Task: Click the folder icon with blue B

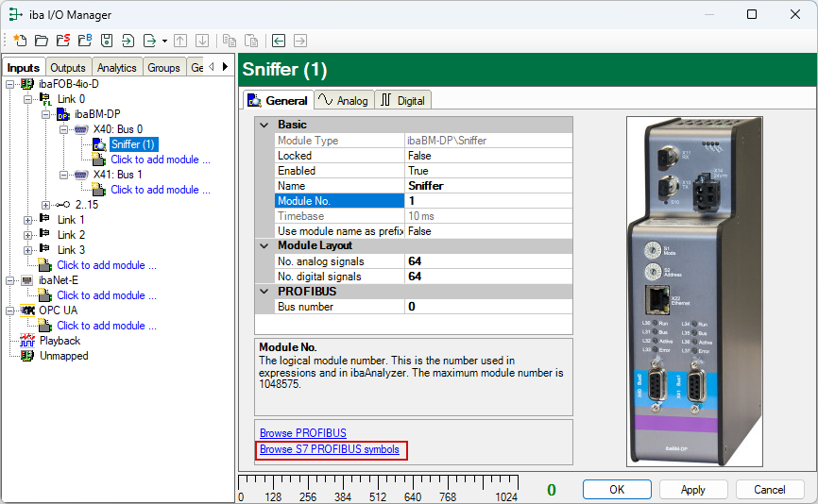Action: [84, 41]
